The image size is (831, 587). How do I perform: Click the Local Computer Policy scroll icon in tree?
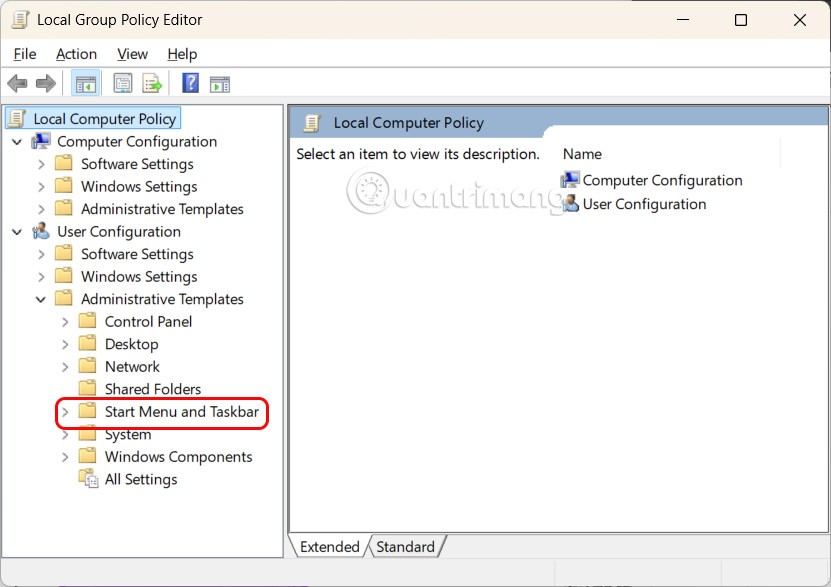[x=17, y=118]
